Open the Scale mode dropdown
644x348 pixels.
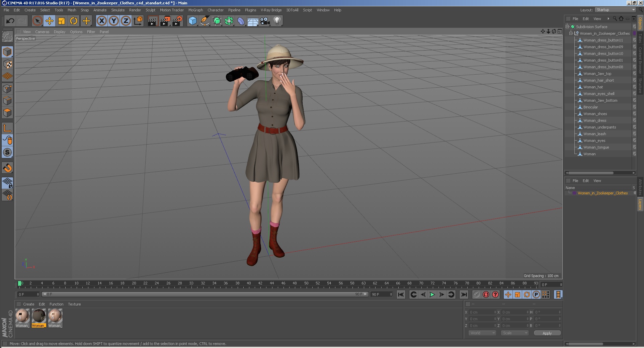[514, 333]
